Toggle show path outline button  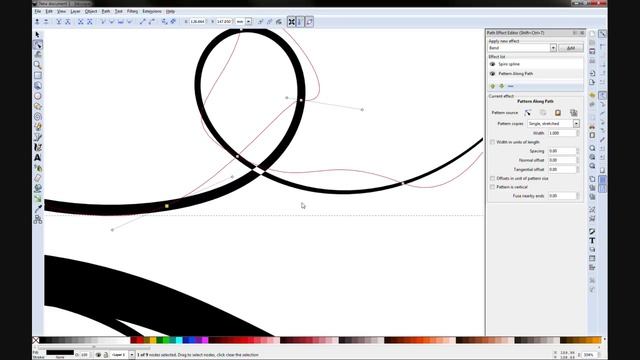pyautogui.click(x=309, y=22)
